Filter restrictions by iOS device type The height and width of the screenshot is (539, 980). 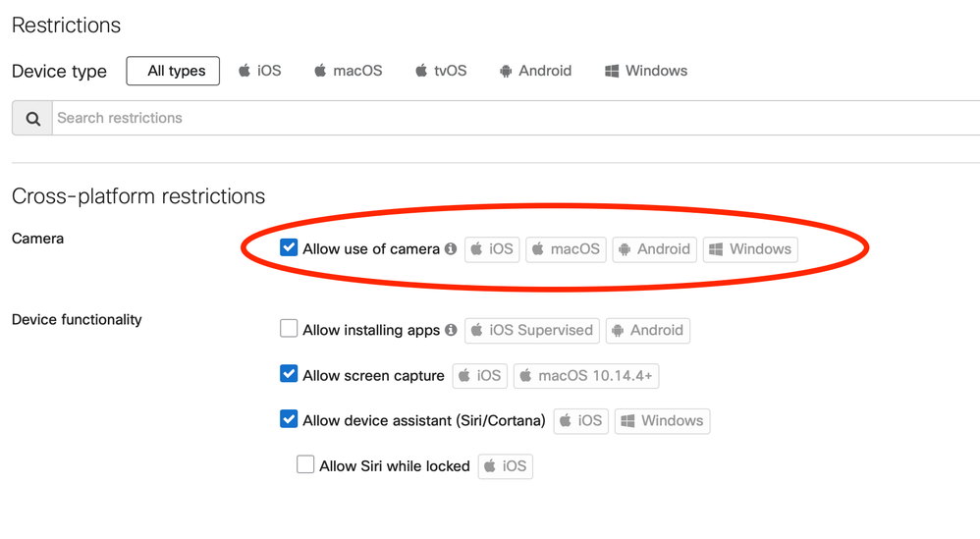click(259, 71)
